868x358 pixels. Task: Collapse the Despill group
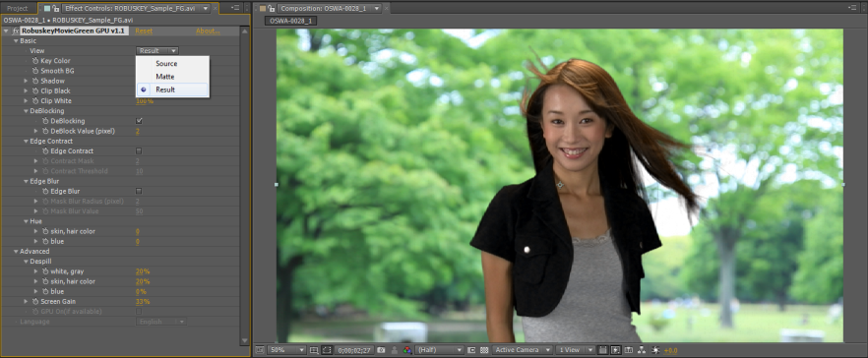26,262
